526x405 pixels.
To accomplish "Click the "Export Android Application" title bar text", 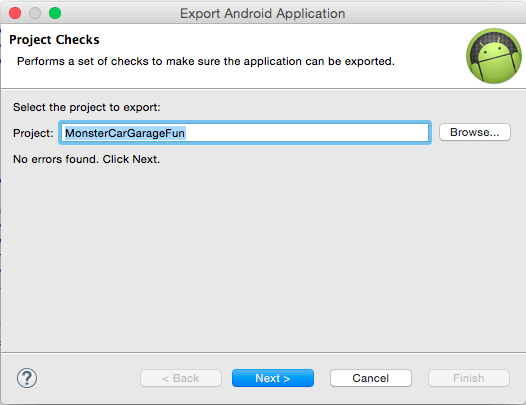I will tap(263, 14).
